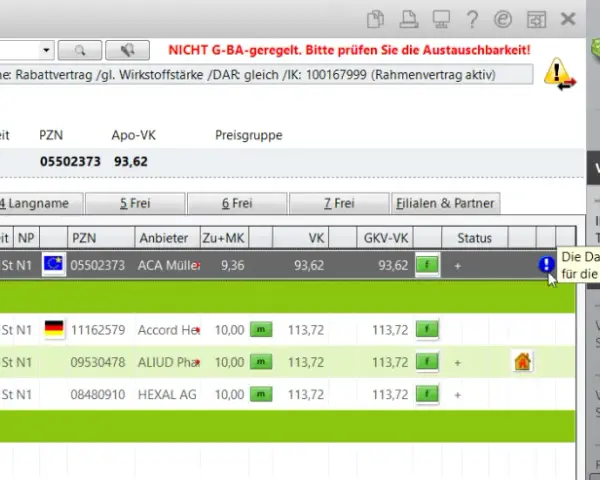Click the NP column header
Screen dimensions: 600x480
click(x=26, y=238)
